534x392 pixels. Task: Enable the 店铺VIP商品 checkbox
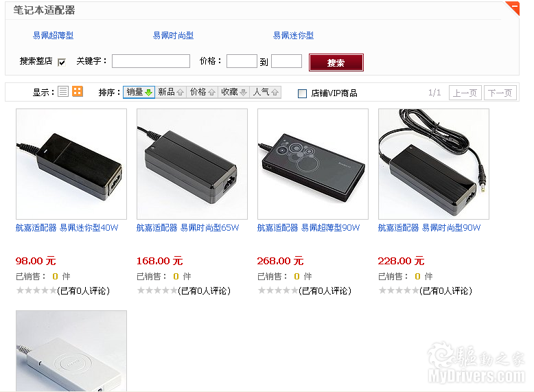pyautogui.click(x=302, y=93)
